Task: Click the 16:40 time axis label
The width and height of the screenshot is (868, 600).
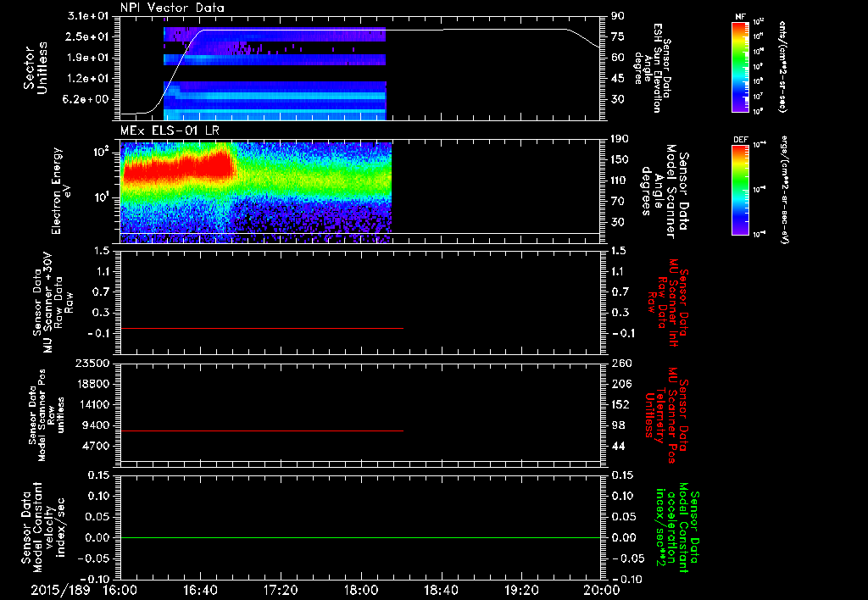Action: pos(200,590)
